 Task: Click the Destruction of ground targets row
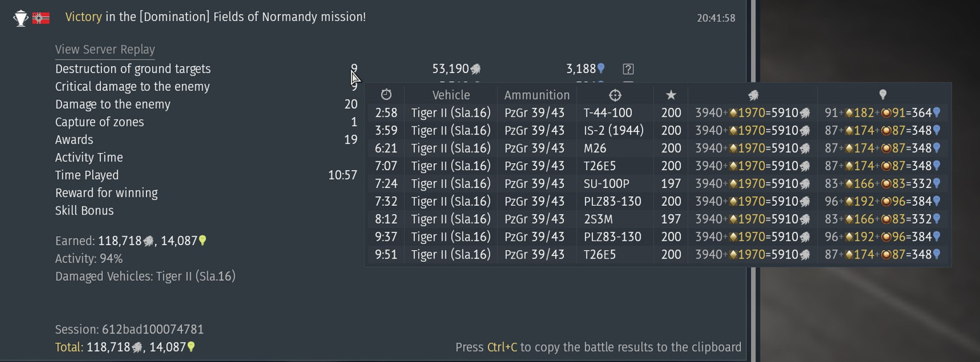pos(133,69)
